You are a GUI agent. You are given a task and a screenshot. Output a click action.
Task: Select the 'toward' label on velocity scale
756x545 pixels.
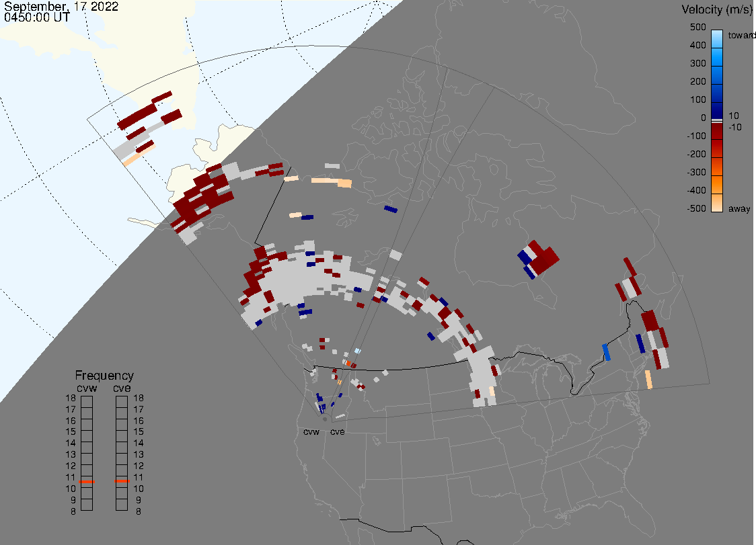point(741,35)
